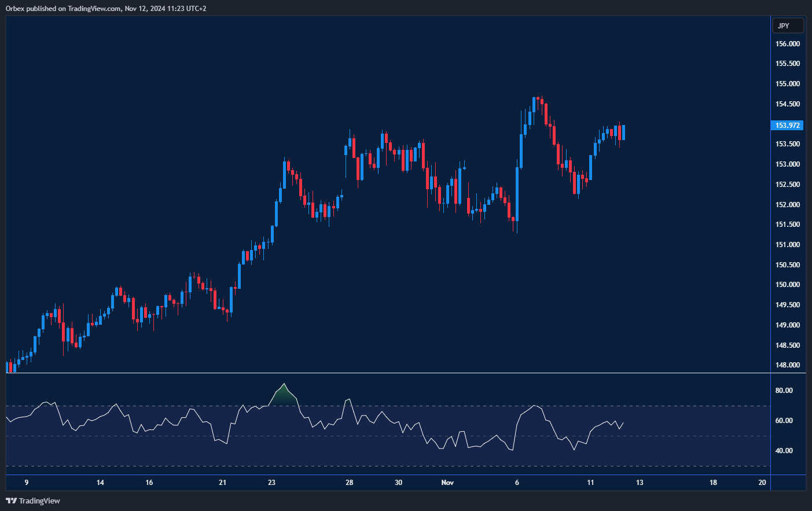The height and width of the screenshot is (511, 812).
Task: Click the Orbex published on TradingView.com header text
Action: (106, 8)
